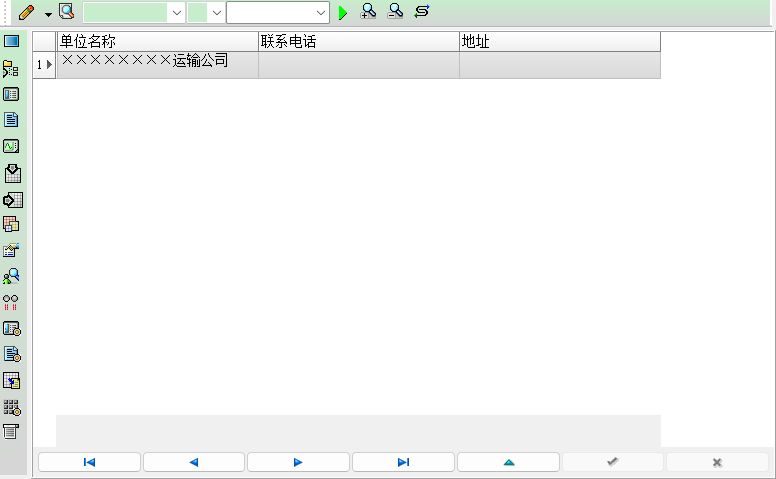Screen dimensions: 776x479
Task: Click the grid dots with gear sidebar icon
Action: click(x=12, y=407)
